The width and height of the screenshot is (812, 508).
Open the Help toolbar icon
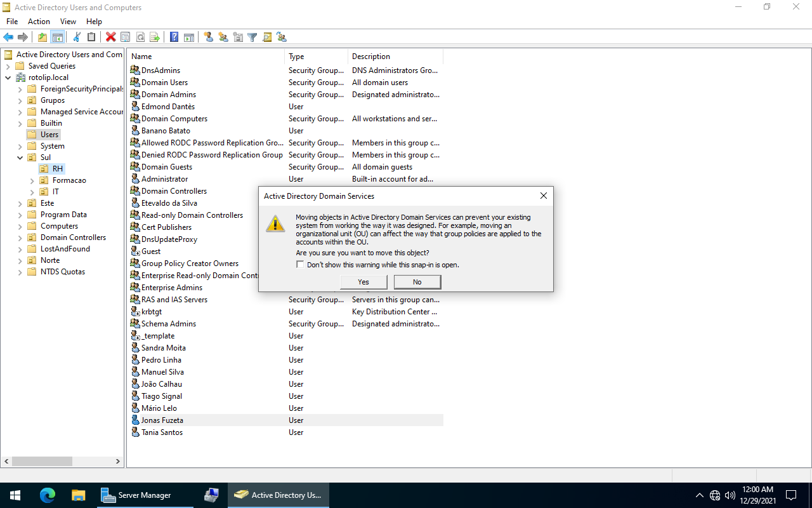174,37
